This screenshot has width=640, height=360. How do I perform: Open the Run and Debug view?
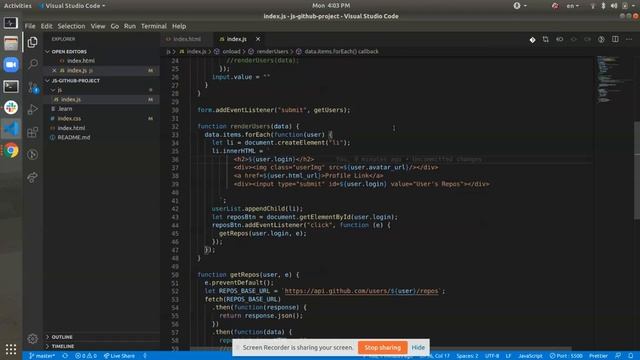coord(33,109)
